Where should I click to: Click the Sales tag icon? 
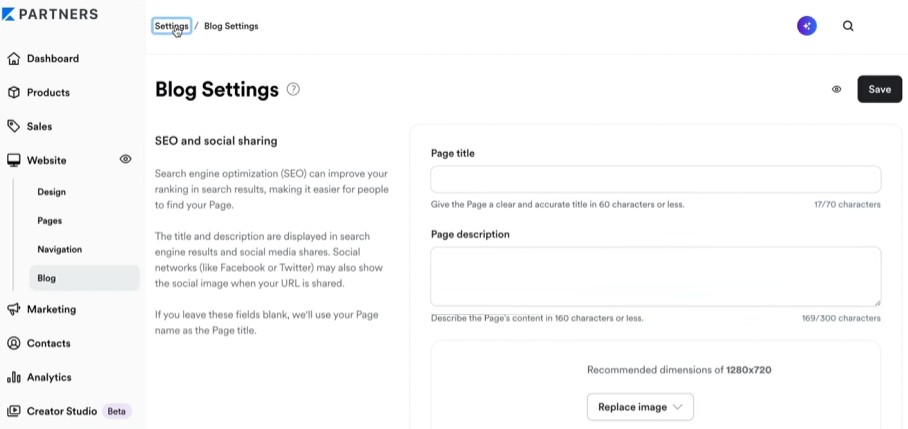[13, 126]
